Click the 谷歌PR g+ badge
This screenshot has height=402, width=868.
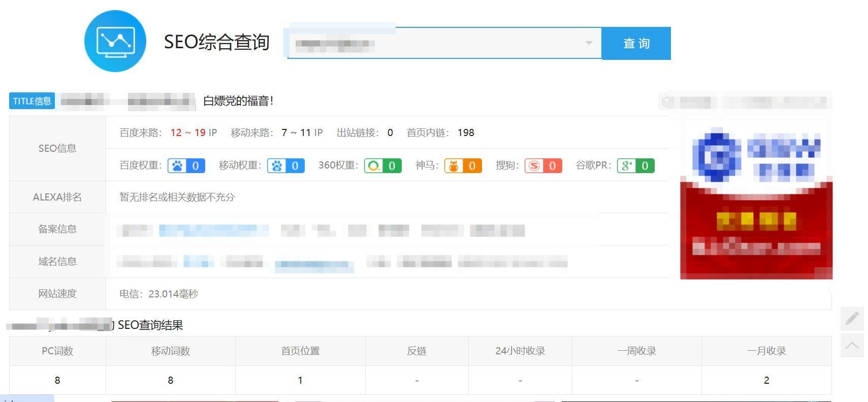pyautogui.click(x=636, y=165)
